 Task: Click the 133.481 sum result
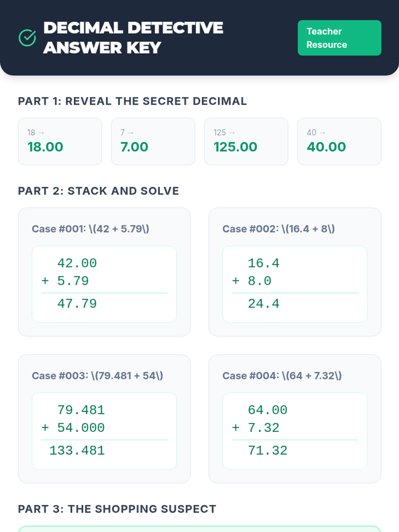[x=77, y=451]
